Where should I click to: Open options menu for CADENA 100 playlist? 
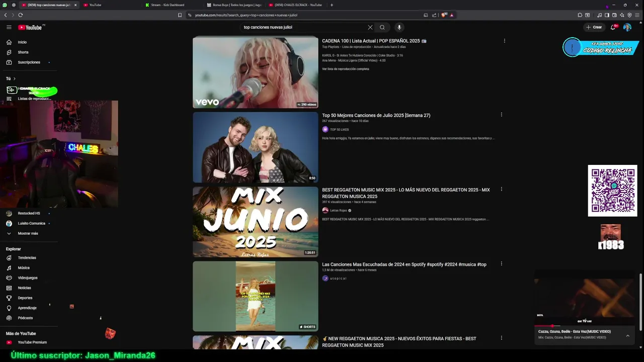click(x=504, y=41)
